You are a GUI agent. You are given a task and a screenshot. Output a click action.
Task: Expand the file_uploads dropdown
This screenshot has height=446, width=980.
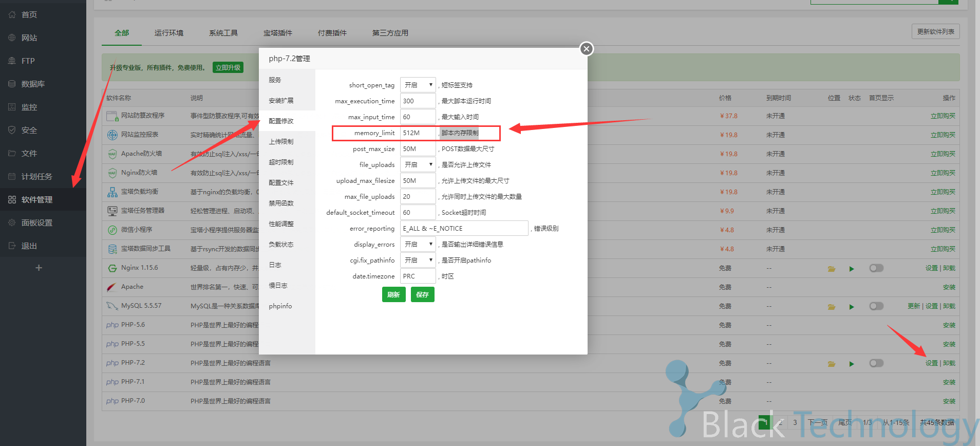(418, 164)
